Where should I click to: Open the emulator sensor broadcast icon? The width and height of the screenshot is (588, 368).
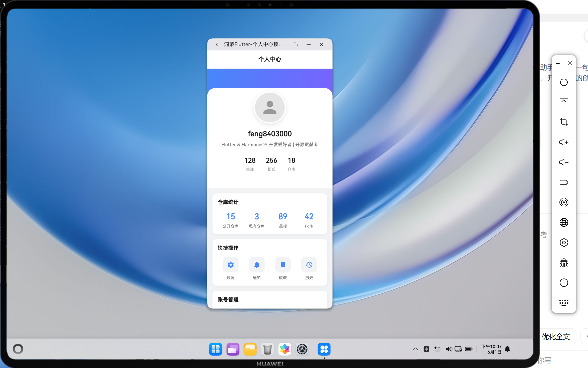point(564,202)
